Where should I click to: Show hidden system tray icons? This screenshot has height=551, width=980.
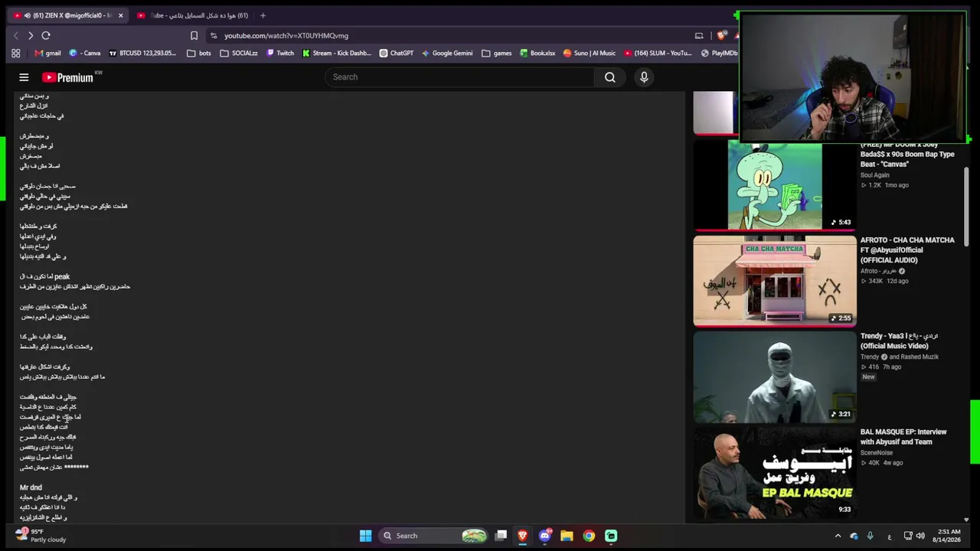point(838,536)
